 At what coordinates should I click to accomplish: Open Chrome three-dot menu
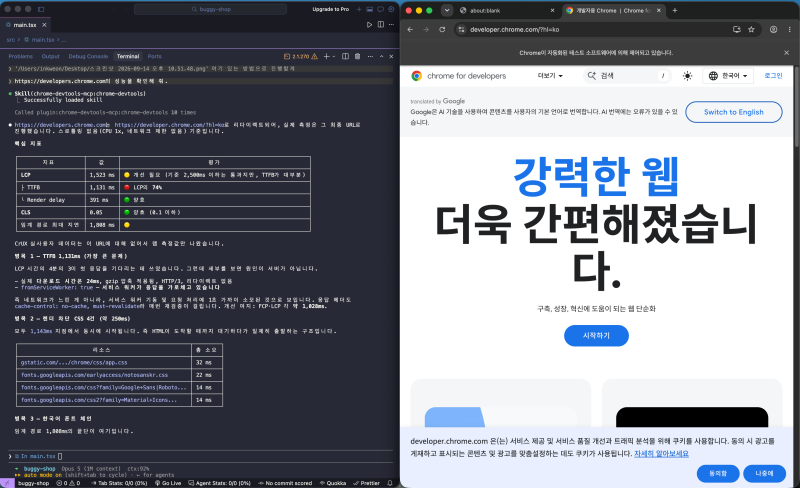[789, 30]
